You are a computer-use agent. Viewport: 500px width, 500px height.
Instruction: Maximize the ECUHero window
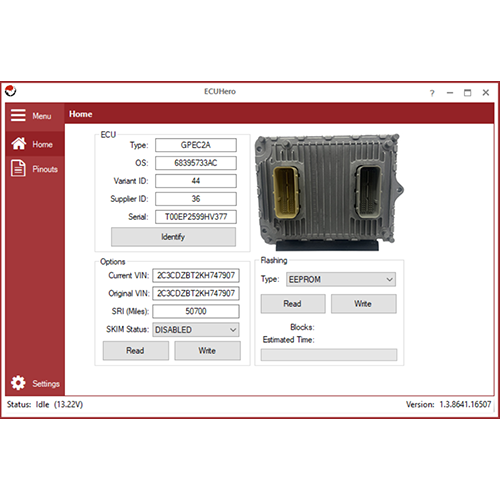[468, 93]
